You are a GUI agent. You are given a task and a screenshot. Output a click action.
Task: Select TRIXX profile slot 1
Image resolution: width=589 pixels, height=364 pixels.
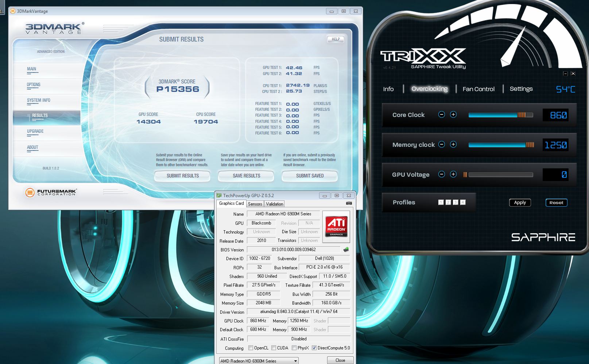point(441,202)
